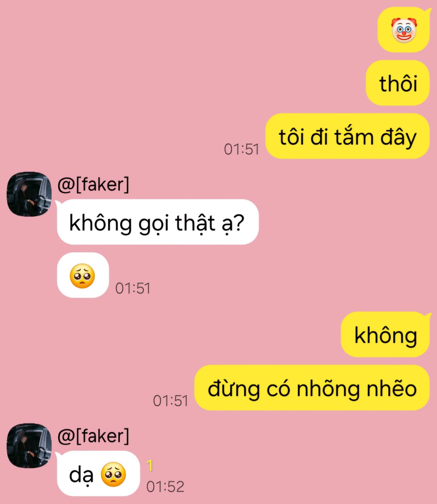Screen dimensions: 437x504
Task: Open faker's avatar beside 'không gọi thật ạ?'
Action: tap(29, 194)
